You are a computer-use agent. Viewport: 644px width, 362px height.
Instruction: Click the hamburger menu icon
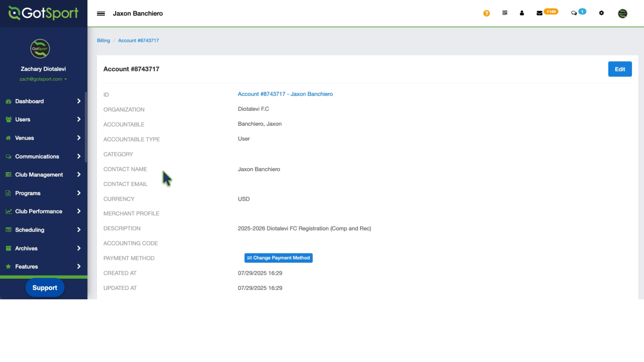coord(101,13)
